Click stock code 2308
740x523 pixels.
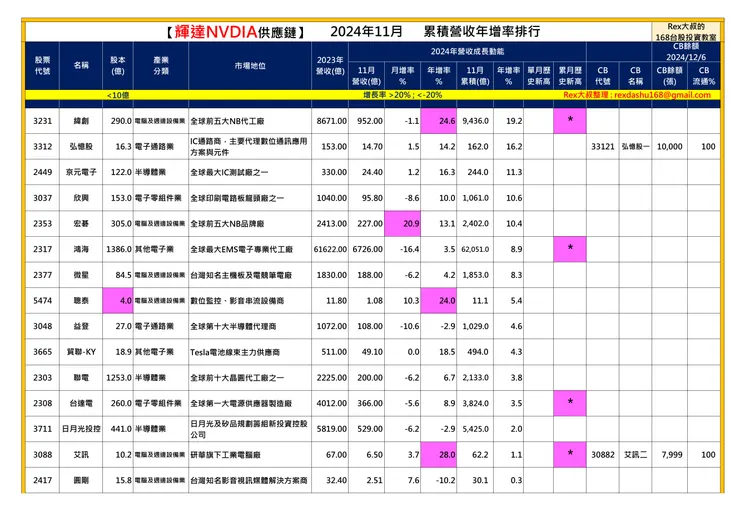click(42, 403)
